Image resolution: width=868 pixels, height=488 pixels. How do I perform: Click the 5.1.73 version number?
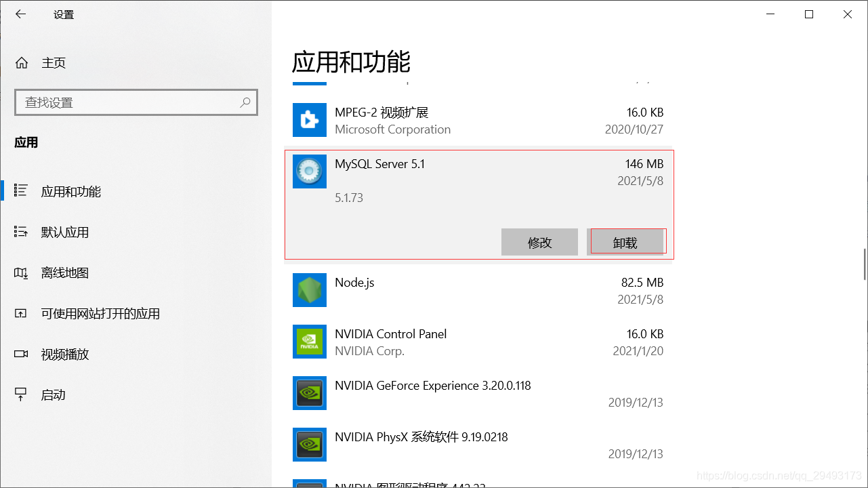[349, 198]
